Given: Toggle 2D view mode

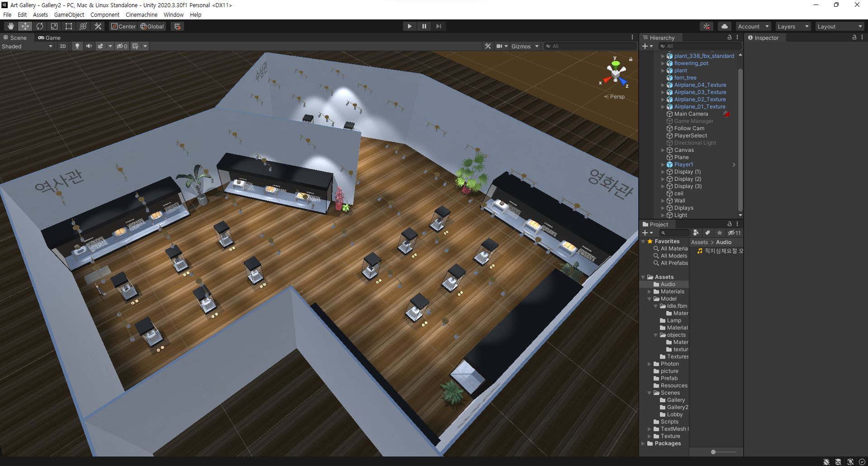Looking at the screenshot, I should 63,46.
